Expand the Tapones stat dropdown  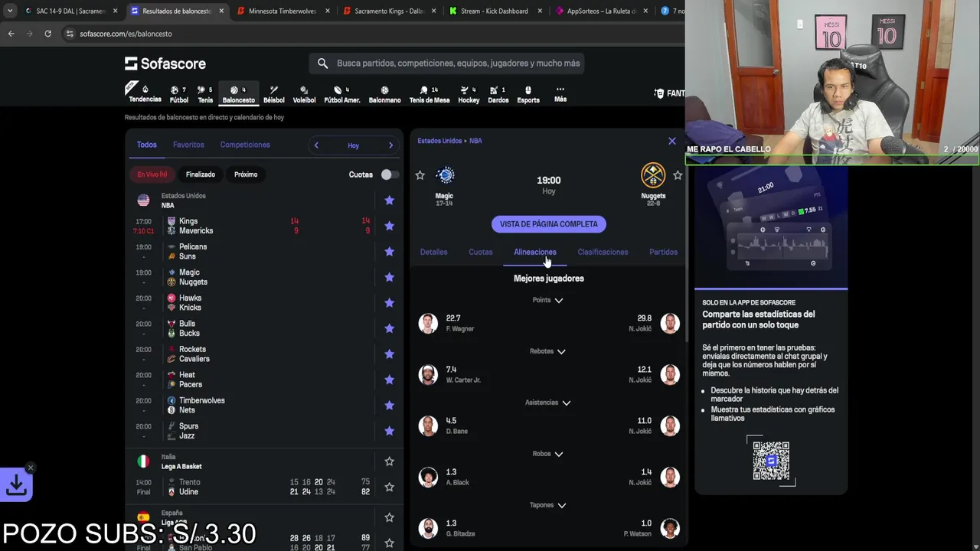point(548,505)
